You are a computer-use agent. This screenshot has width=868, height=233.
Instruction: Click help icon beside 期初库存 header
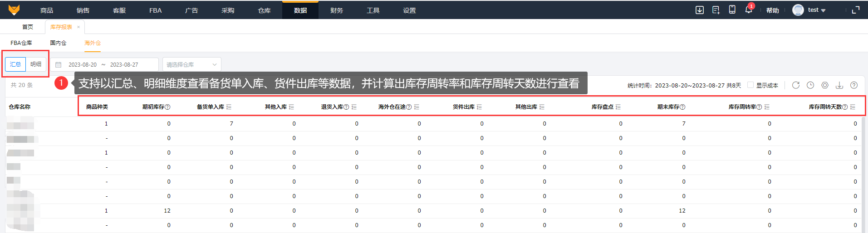click(x=167, y=107)
